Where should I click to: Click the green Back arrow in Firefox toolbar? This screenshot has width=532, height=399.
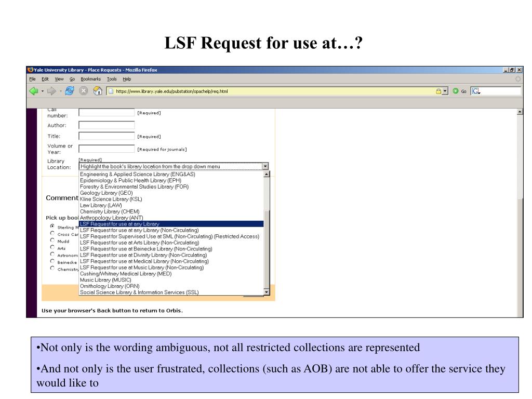point(34,91)
